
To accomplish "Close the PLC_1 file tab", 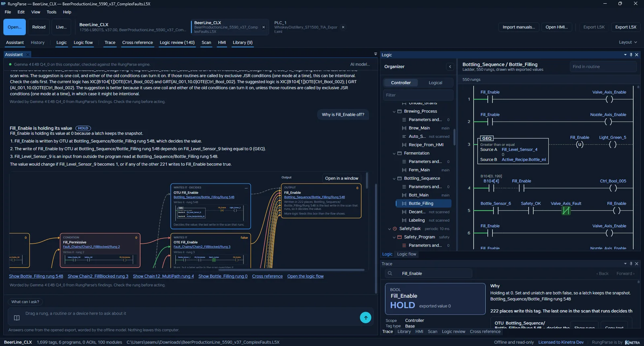I will pos(343,27).
